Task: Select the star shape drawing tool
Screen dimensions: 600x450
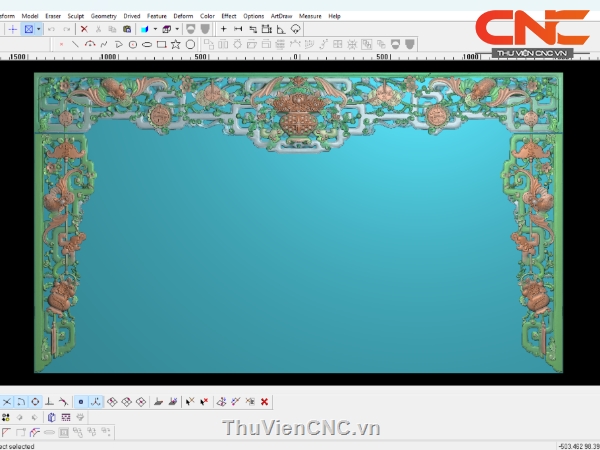Action: [x=176, y=44]
